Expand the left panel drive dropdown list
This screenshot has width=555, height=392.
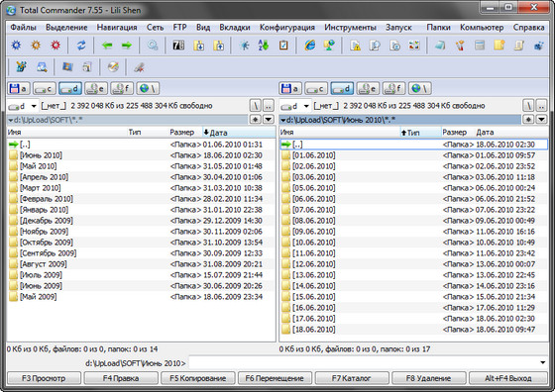34,106
